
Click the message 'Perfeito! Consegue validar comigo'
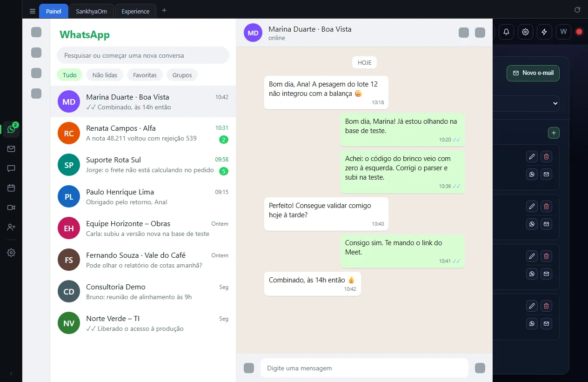[326, 214]
